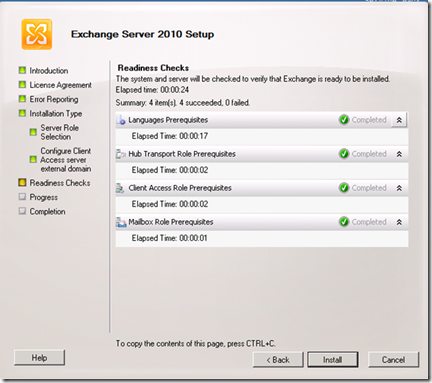Click green check for Languages Prerequisites

tap(344, 120)
